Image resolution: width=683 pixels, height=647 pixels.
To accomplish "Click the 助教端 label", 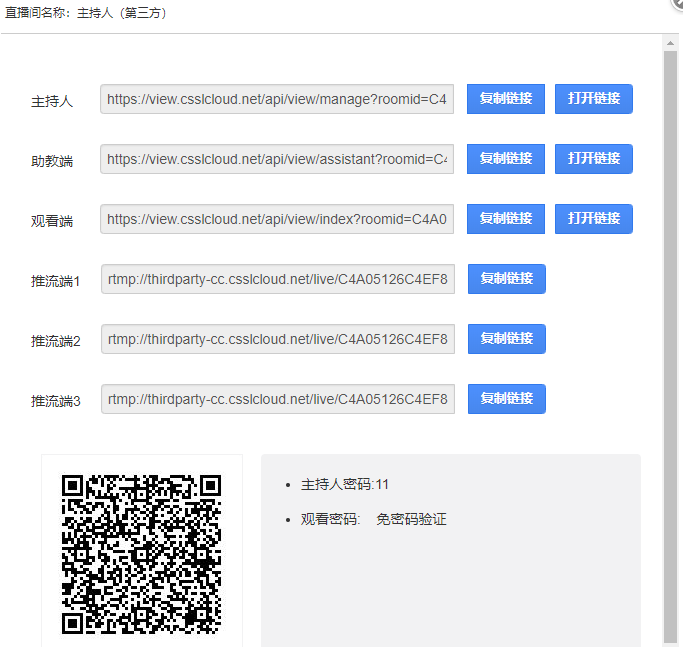I will point(52,161).
